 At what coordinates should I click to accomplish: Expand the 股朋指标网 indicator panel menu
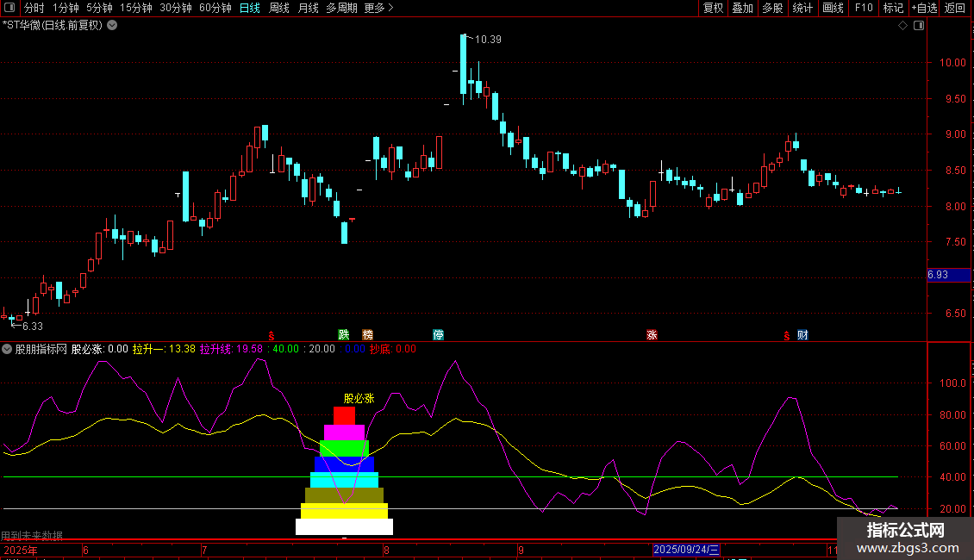8,350
